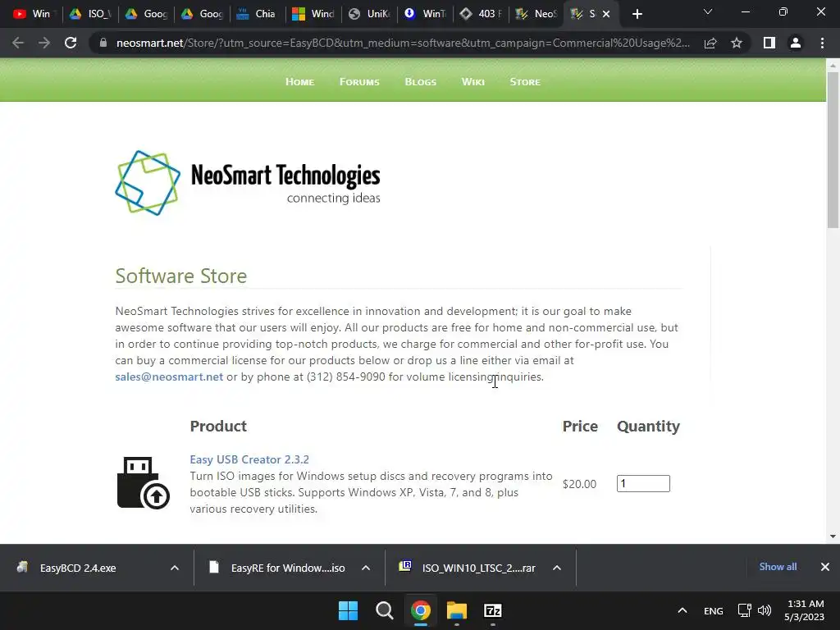
Task: Expand options for EasyBCD 2.4.exe download
Action: pyautogui.click(x=175, y=568)
